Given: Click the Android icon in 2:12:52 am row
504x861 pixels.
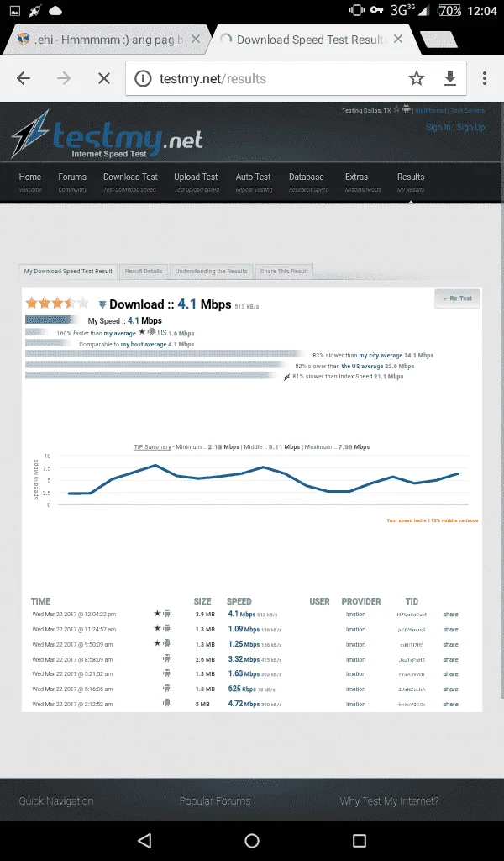Looking at the screenshot, I should [x=167, y=702].
